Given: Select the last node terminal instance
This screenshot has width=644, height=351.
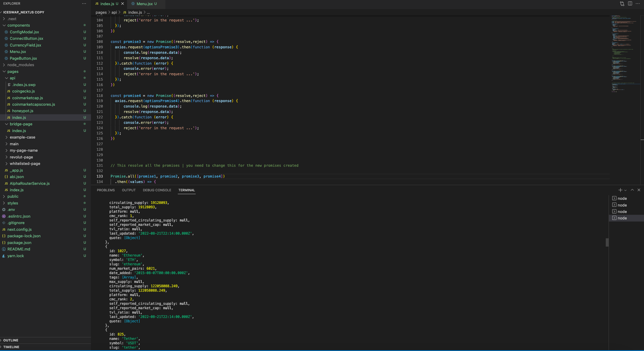Looking at the screenshot, I should point(622,218).
